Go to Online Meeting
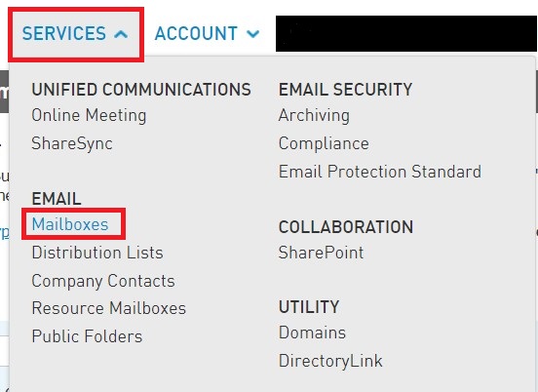Image resolution: width=538 pixels, height=392 pixels. click(x=89, y=115)
